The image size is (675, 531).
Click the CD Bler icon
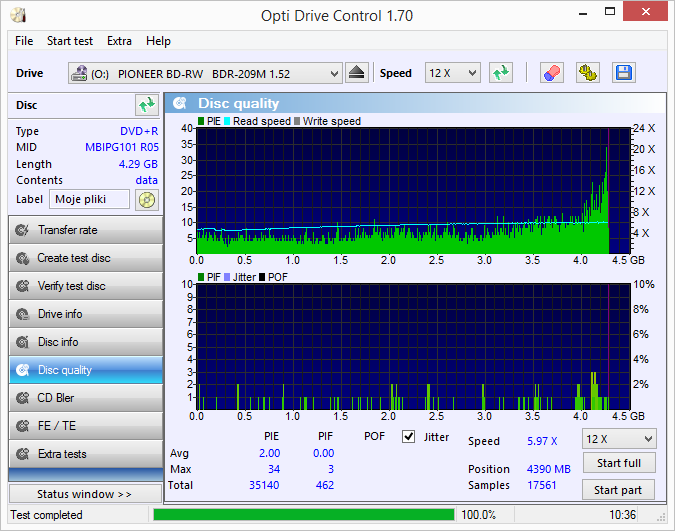point(22,398)
